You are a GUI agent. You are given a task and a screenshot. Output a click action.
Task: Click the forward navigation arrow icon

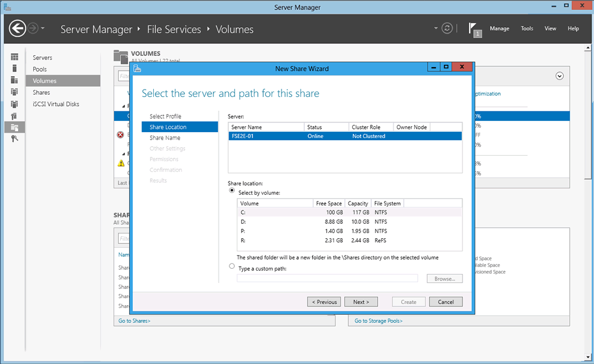tap(33, 28)
